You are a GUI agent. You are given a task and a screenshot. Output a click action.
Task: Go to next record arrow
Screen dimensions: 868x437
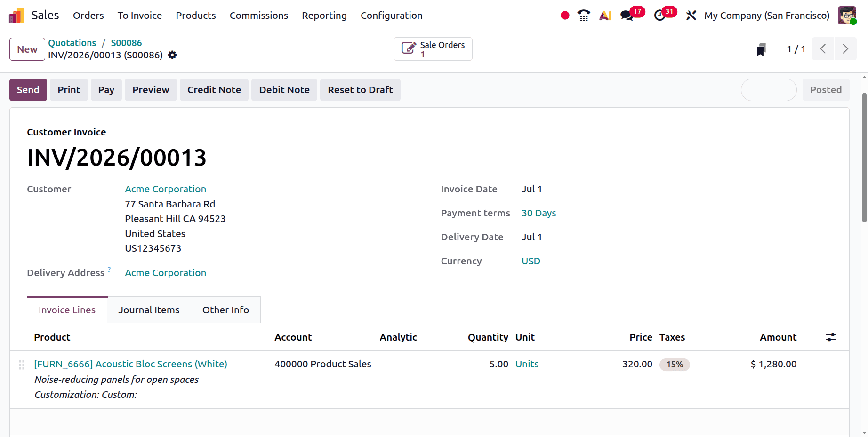845,49
